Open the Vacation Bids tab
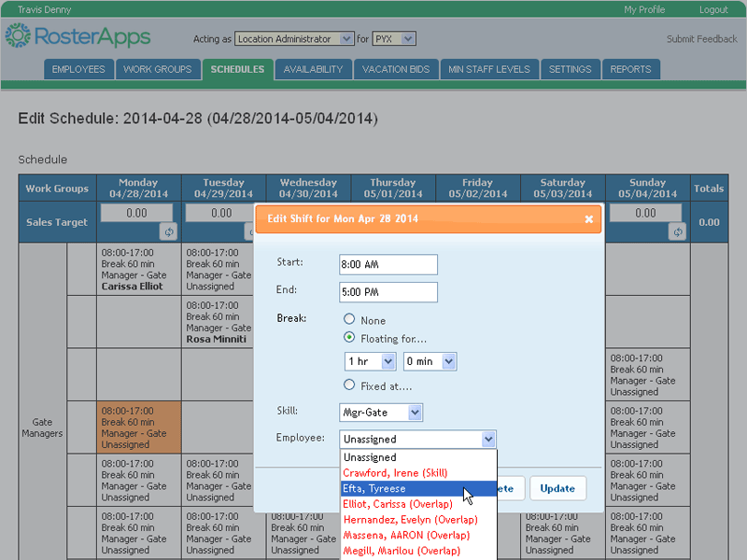This screenshot has height=560, width=747. click(x=397, y=69)
